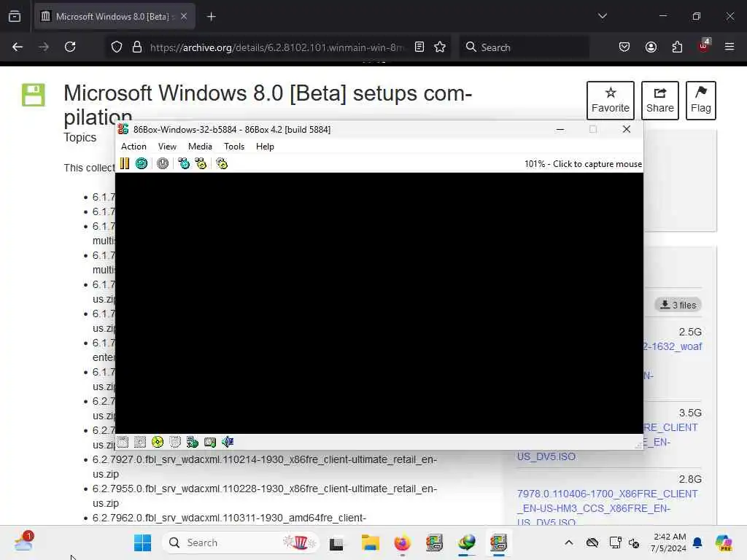
Task: Show hidden system tray icons chevron
Action: [569, 542]
